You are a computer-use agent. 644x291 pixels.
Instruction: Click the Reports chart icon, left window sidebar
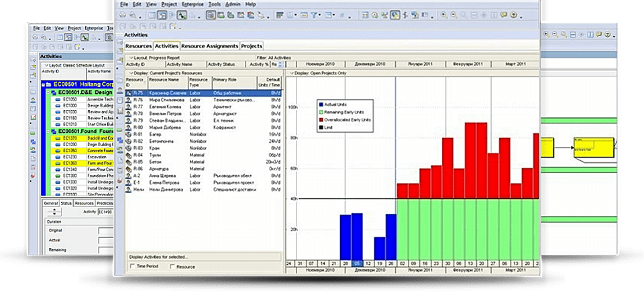33,117
